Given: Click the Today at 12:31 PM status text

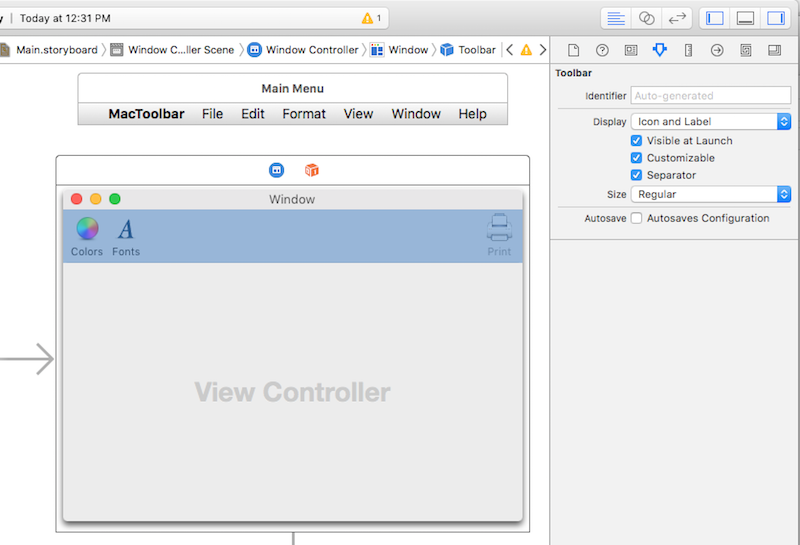Looking at the screenshot, I should [65, 19].
